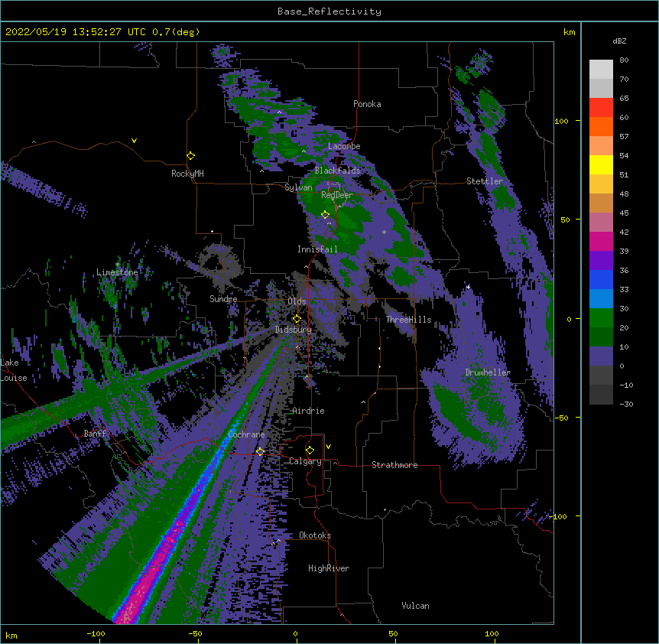Click the orange 57-60 dBZ legend swatch

601,126
